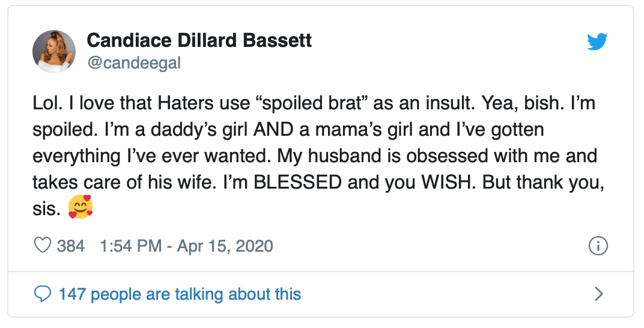
Task: Visit the @candeegal handle link
Action: [134, 62]
